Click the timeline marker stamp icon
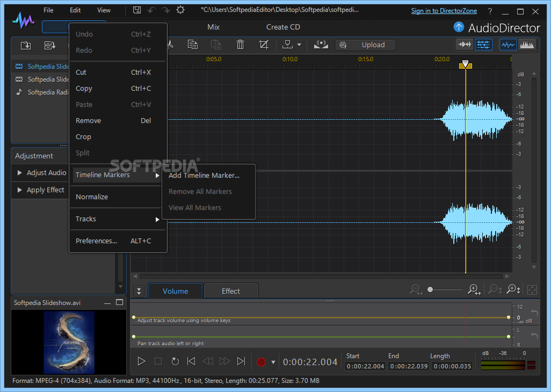The height and width of the screenshot is (392, 551). click(287, 44)
